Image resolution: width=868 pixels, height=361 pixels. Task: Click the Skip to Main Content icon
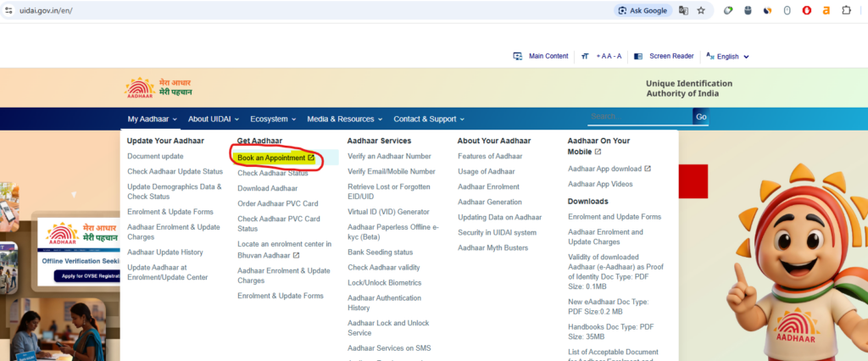click(518, 56)
